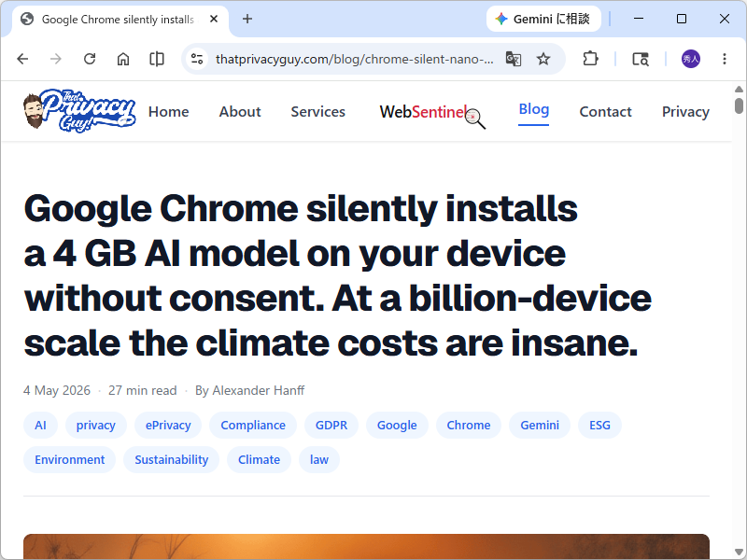Click the scrollbar down arrow
This screenshot has height=560, width=747.
[x=739, y=552]
